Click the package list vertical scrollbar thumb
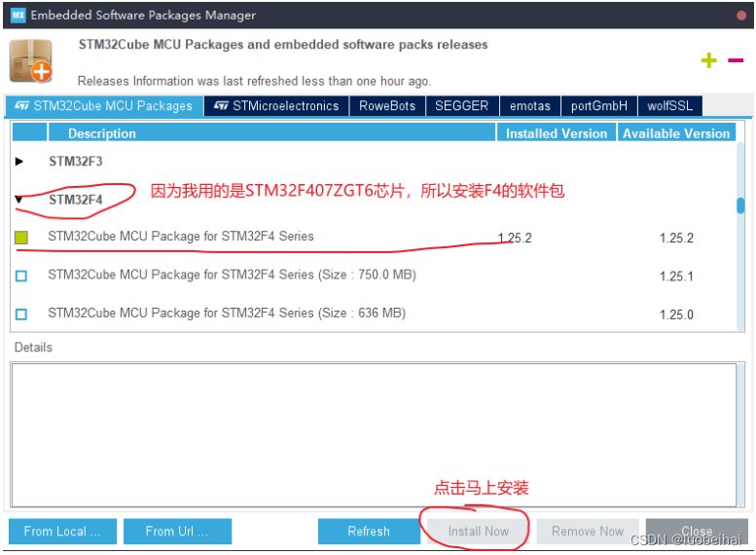Image resolution: width=756 pixels, height=555 pixels. pos(740,205)
